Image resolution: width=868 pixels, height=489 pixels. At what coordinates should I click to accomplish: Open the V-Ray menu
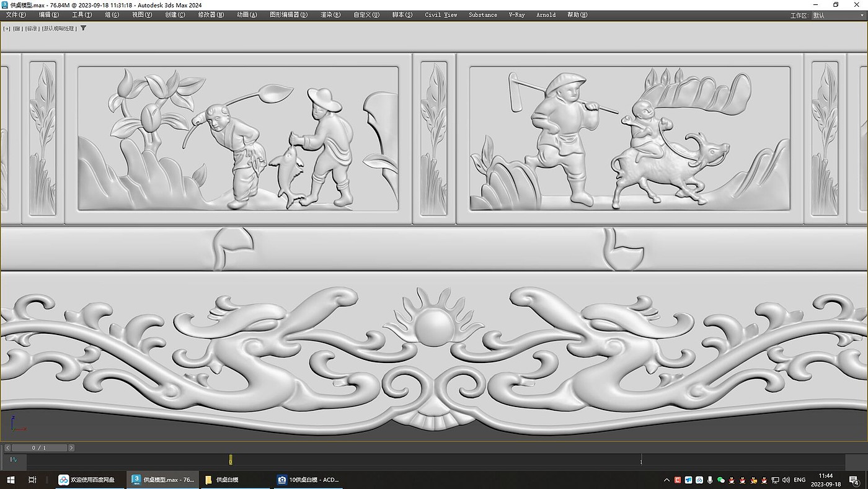click(516, 15)
